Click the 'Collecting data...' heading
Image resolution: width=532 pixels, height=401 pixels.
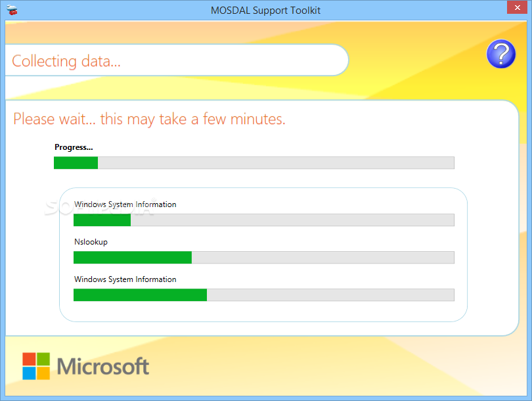point(66,61)
